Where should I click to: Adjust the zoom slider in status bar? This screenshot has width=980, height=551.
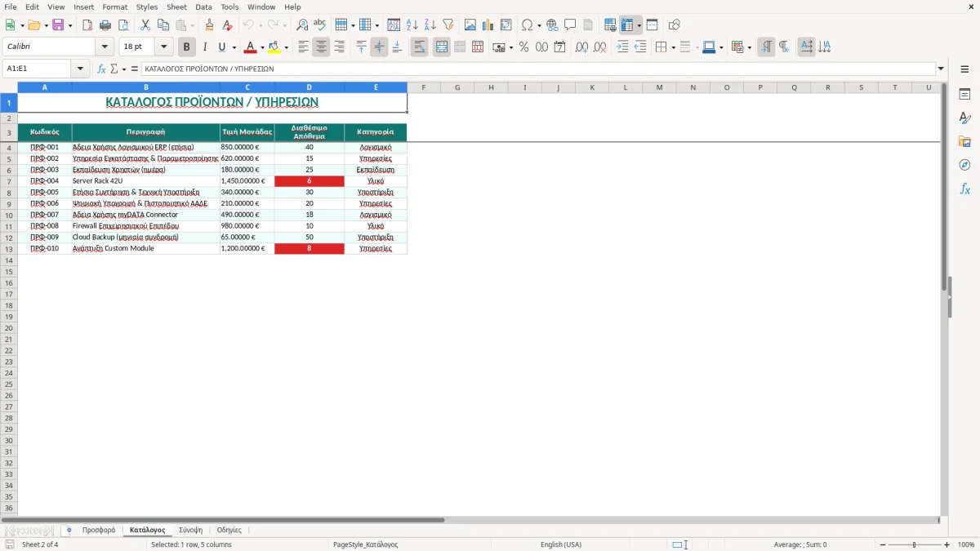click(x=914, y=544)
